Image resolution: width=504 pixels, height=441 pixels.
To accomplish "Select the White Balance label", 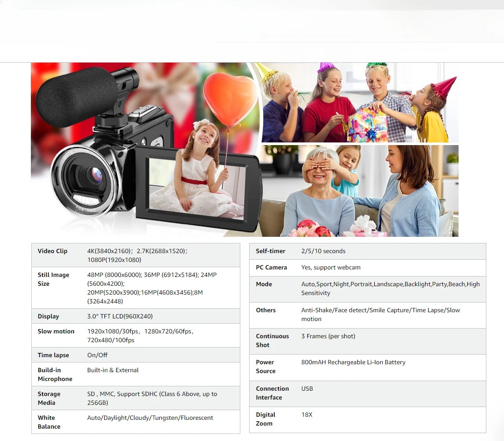I will [49, 422].
